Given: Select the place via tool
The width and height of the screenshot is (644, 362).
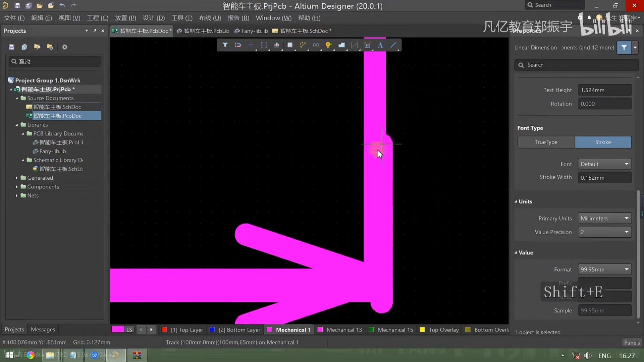Looking at the screenshot, I should click(x=328, y=45).
